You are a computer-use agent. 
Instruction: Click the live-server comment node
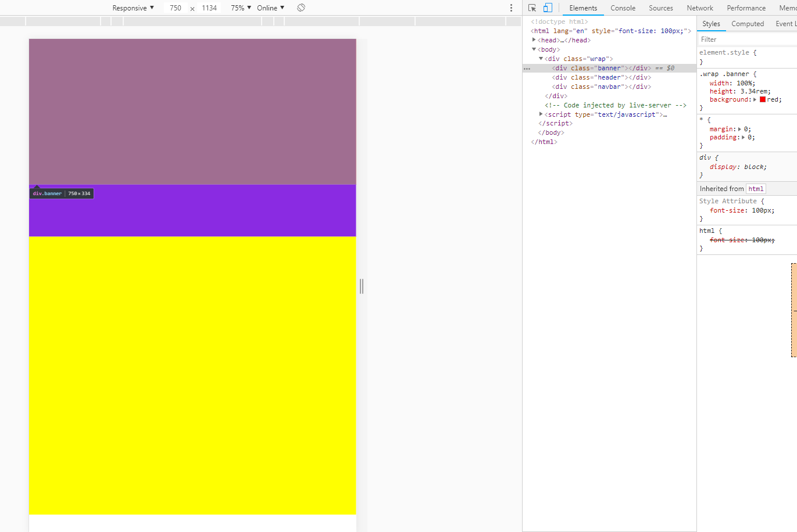coord(616,105)
